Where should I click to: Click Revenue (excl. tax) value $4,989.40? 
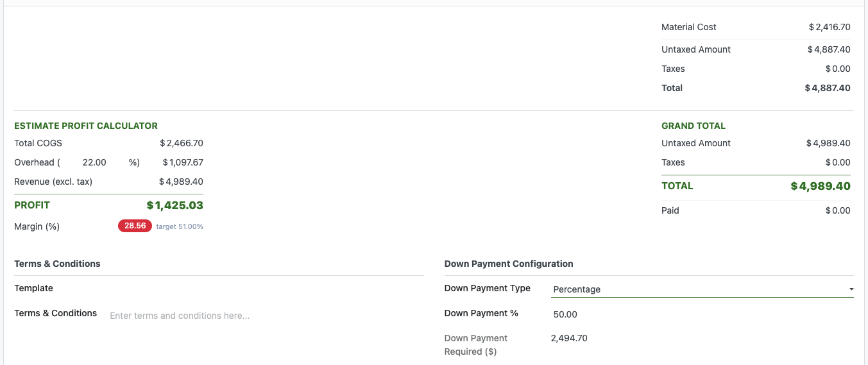181,182
